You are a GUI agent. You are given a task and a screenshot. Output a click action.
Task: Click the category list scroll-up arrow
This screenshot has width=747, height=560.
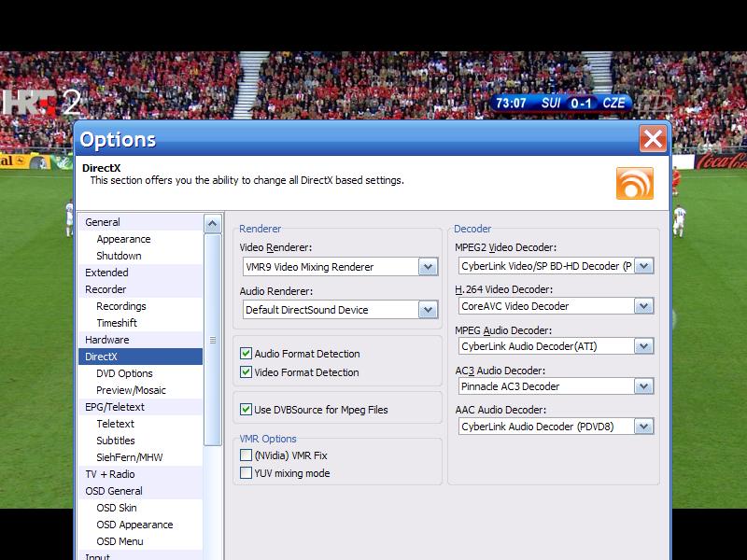[x=213, y=223]
